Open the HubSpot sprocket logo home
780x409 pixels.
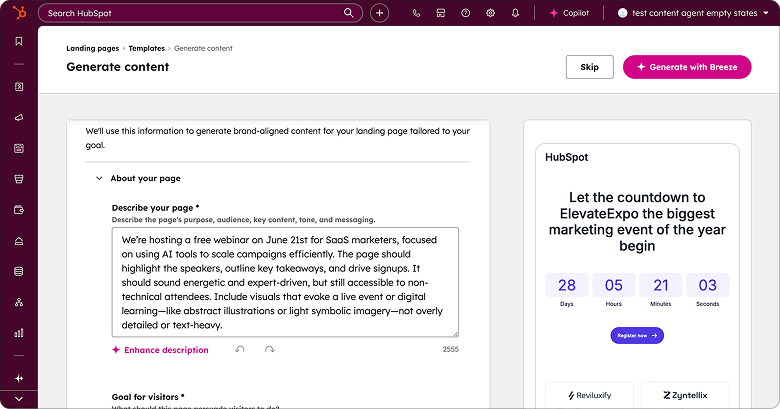(x=19, y=12)
